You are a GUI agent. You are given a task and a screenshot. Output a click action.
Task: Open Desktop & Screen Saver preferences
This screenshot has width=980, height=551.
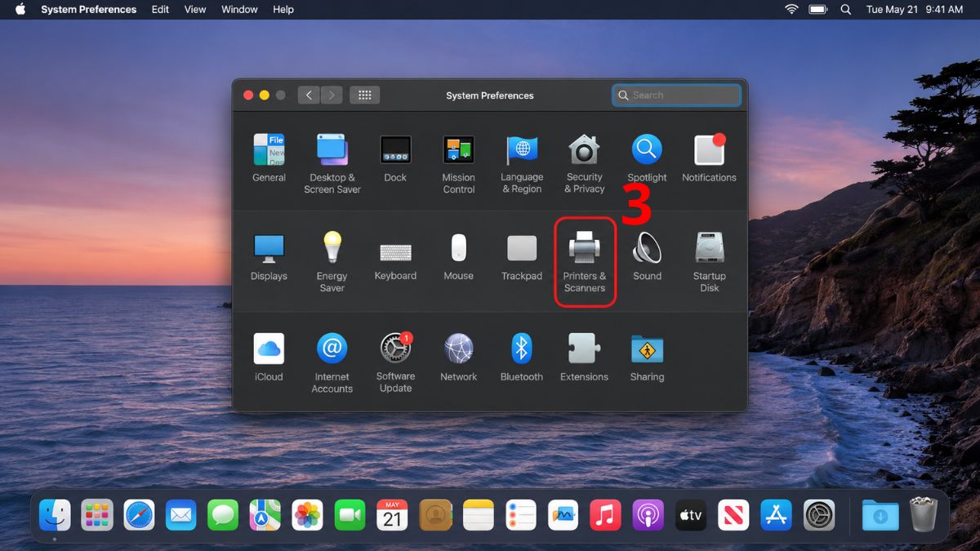tap(332, 164)
